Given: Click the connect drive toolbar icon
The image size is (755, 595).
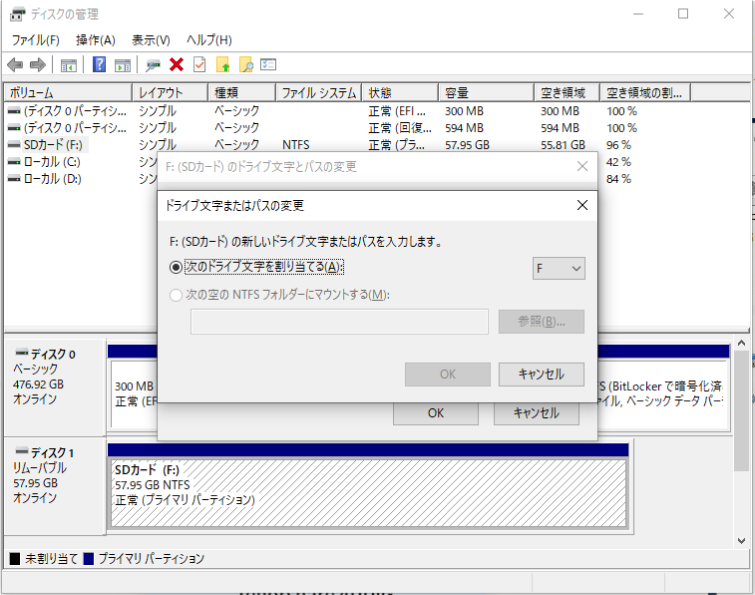Looking at the screenshot, I should pos(153,65).
